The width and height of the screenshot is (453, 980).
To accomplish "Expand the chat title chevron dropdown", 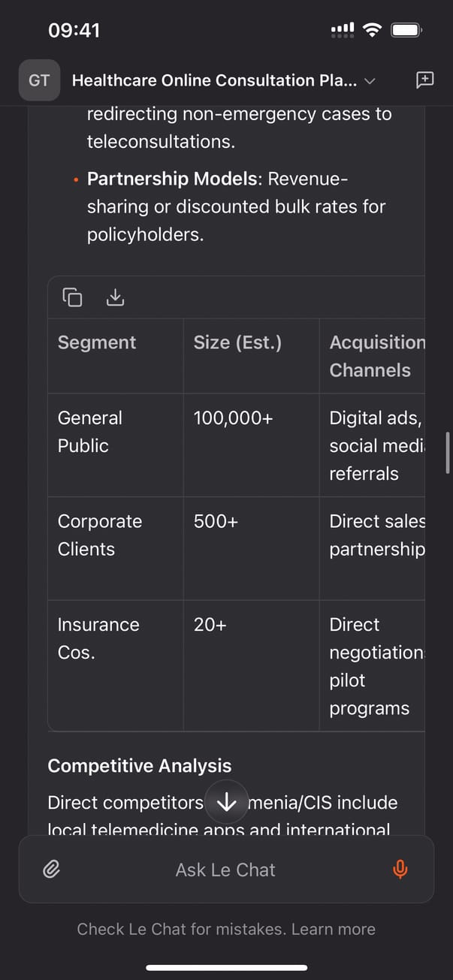I will [370, 81].
